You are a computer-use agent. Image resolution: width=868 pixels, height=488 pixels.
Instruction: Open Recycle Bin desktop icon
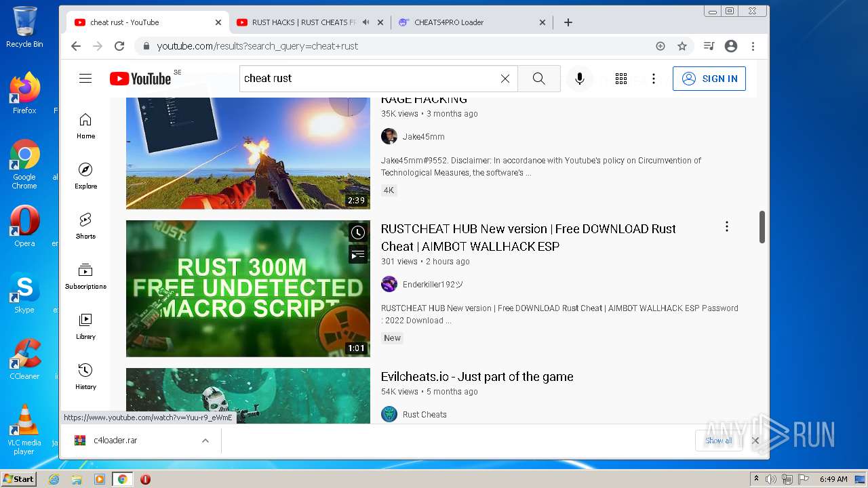[x=24, y=28]
